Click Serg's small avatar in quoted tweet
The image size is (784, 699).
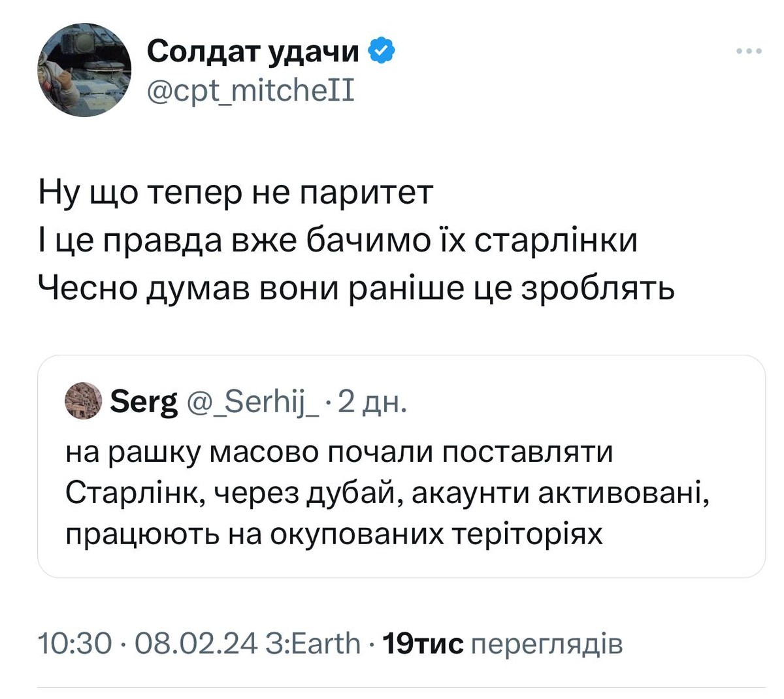(84, 401)
